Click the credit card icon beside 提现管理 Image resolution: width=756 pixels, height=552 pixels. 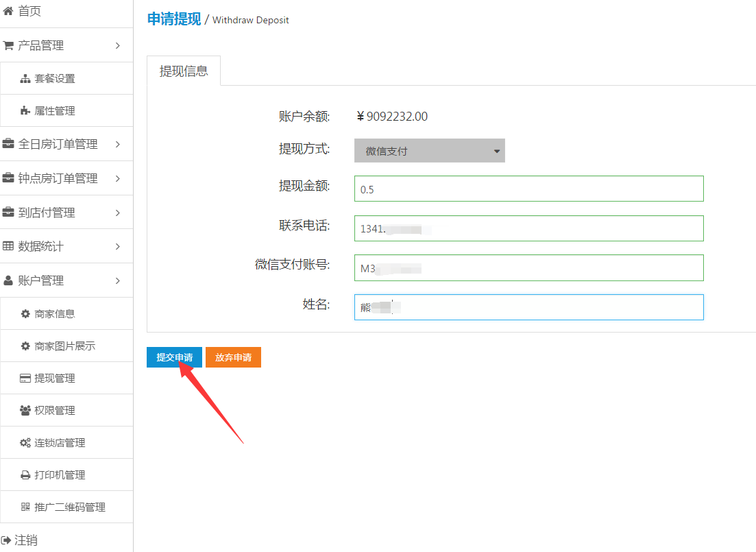coord(25,379)
